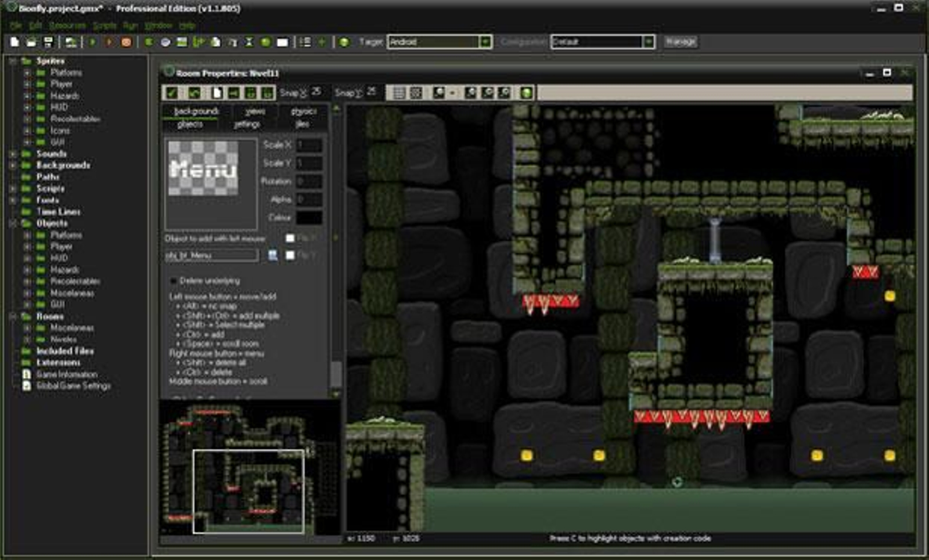Toggle the Delete underlying checkbox
The height and width of the screenshot is (560, 929).
pos(173,281)
